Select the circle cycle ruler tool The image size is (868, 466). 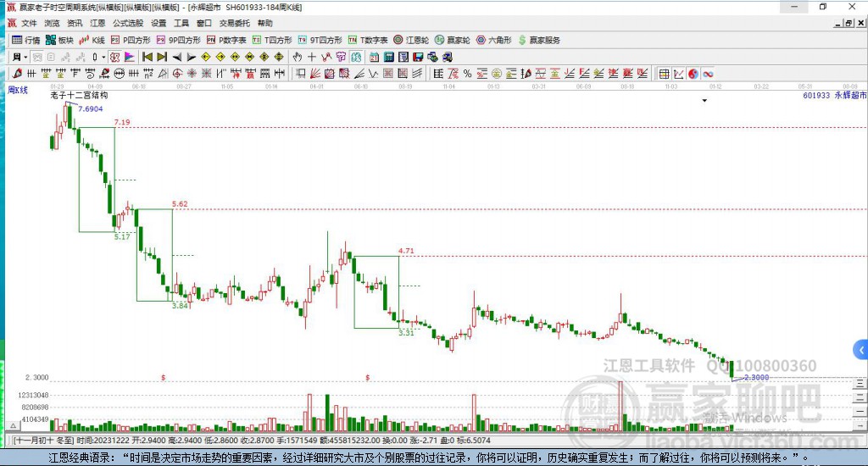pos(119,74)
